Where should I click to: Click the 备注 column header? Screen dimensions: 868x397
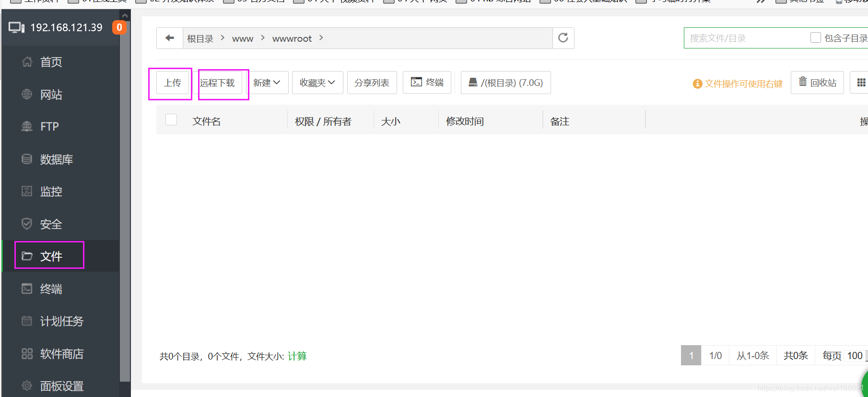[x=560, y=121]
